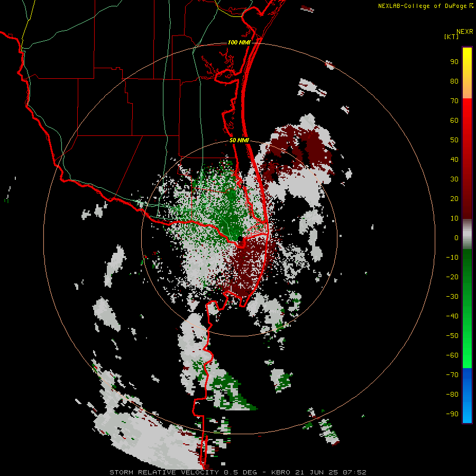
Task: Click the [KT] units label
Action: 451,36
